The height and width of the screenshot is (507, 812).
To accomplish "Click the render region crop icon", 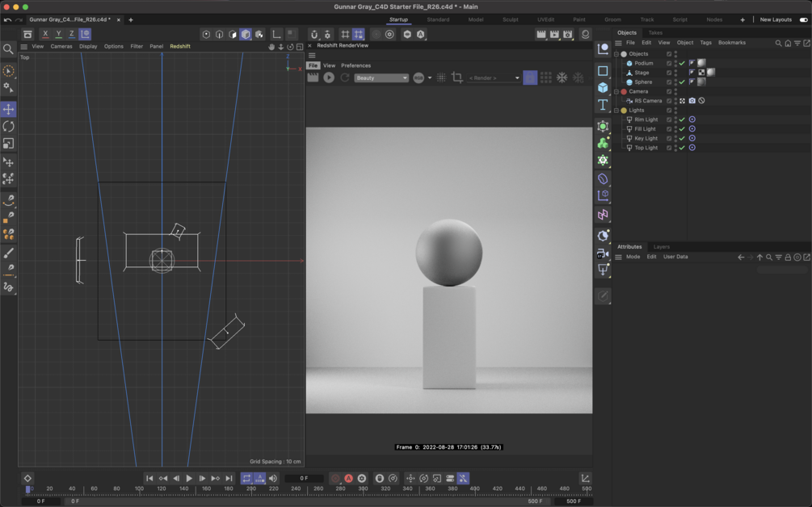I will 457,78.
